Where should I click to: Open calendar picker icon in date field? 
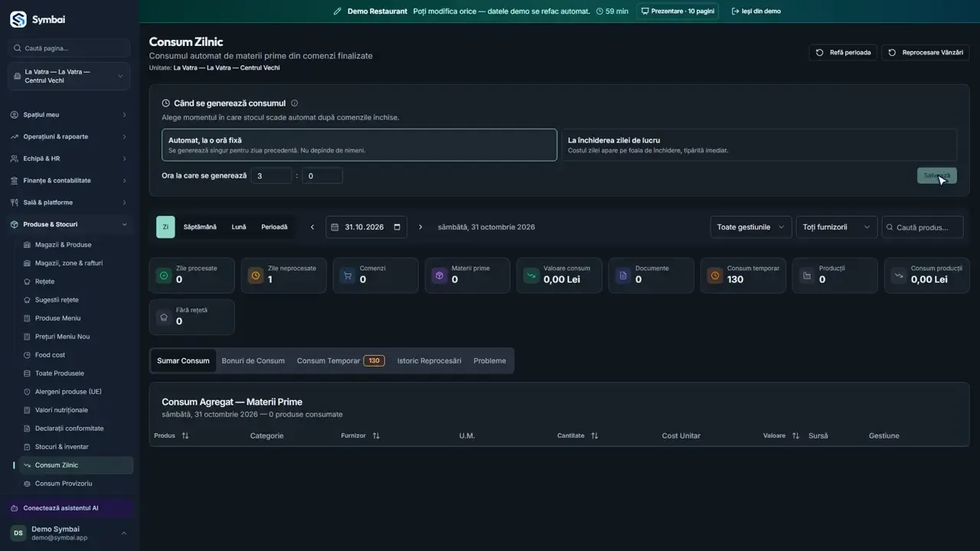tap(397, 227)
